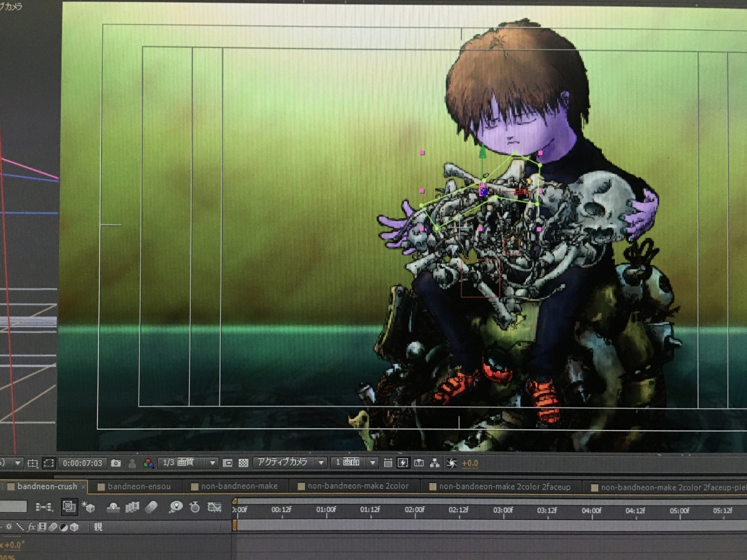Viewport: 747px width, 560px height.
Task: Open the composition mini-flowchart in timeline
Action: (x=44, y=508)
